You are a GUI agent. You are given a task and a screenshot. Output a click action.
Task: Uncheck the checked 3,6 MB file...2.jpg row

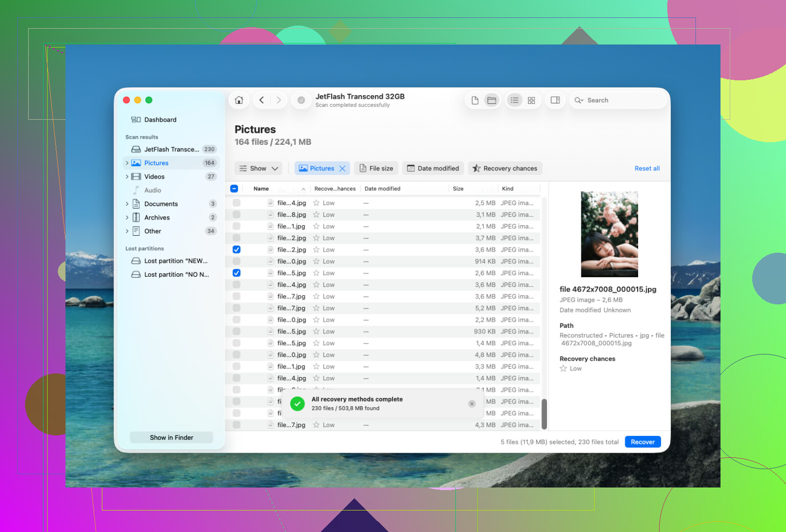pyautogui.click(x=236, y=250)
